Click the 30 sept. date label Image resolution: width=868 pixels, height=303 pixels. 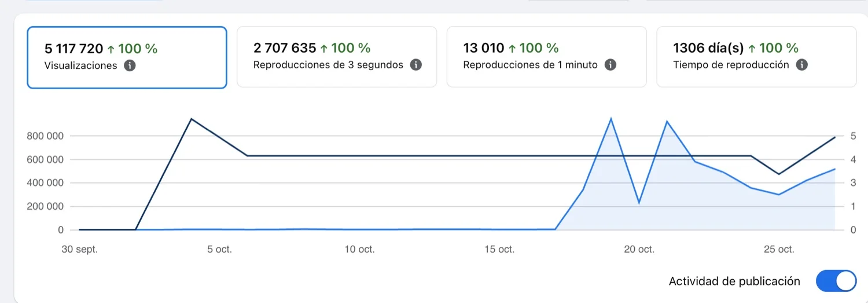click(80, 249)
